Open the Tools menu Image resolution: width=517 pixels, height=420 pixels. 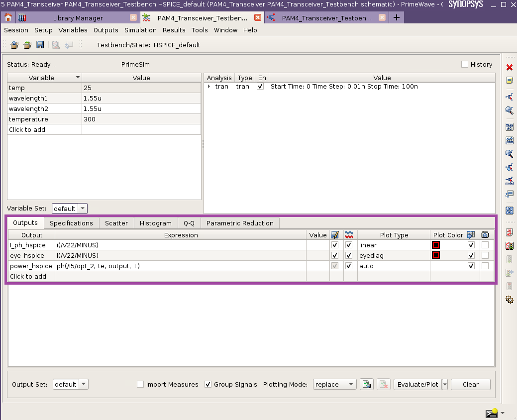tap(200, 30)
